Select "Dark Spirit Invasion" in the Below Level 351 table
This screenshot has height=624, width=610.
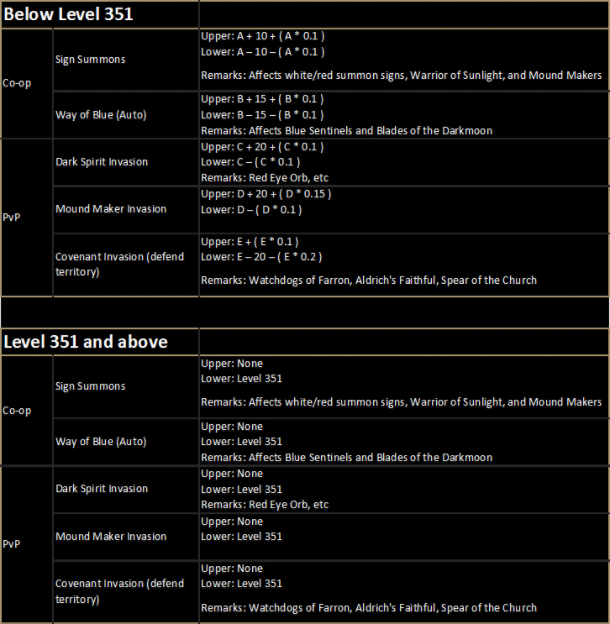(x=101, y=162)
